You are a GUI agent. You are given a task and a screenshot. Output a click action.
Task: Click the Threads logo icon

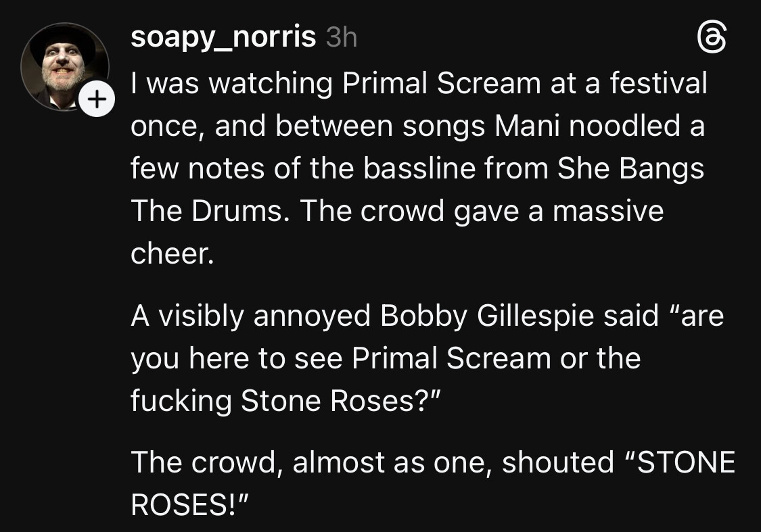point(712,38)
